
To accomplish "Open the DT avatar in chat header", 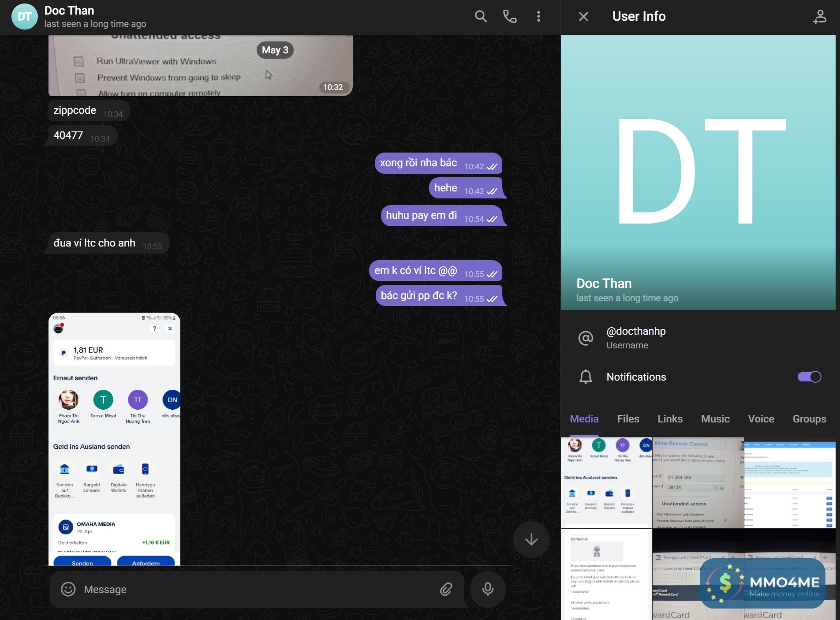I will [x=24, y=17].
